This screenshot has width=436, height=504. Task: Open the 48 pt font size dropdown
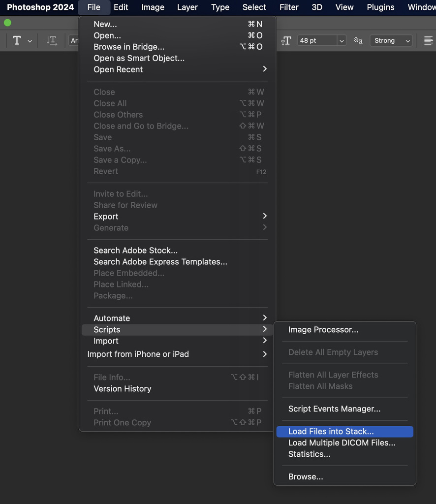[342, 41]
